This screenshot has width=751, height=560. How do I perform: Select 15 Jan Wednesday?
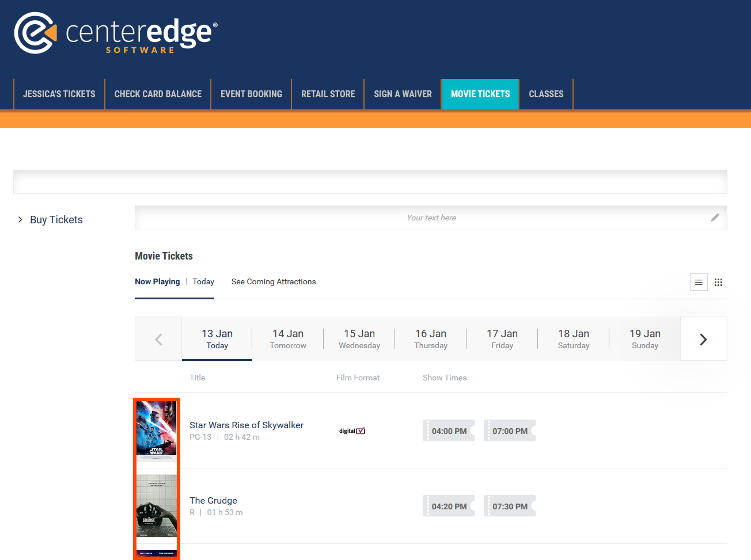[359, 339]
